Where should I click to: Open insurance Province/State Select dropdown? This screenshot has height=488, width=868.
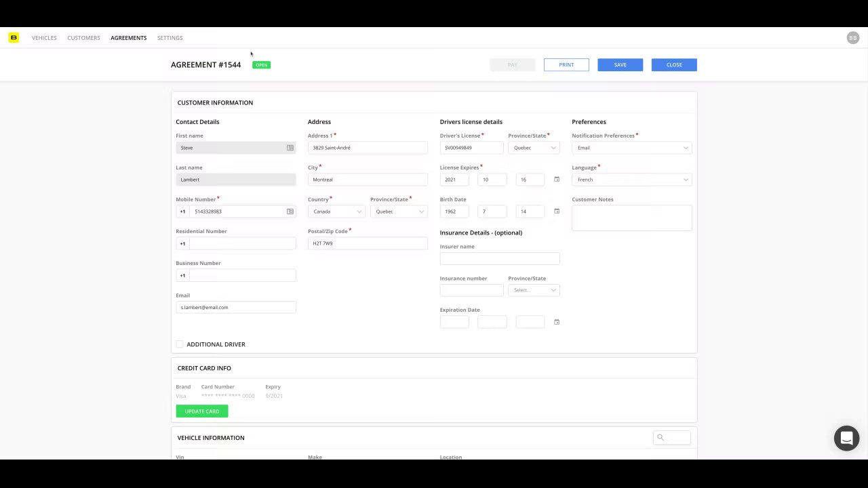coord(534,290)
